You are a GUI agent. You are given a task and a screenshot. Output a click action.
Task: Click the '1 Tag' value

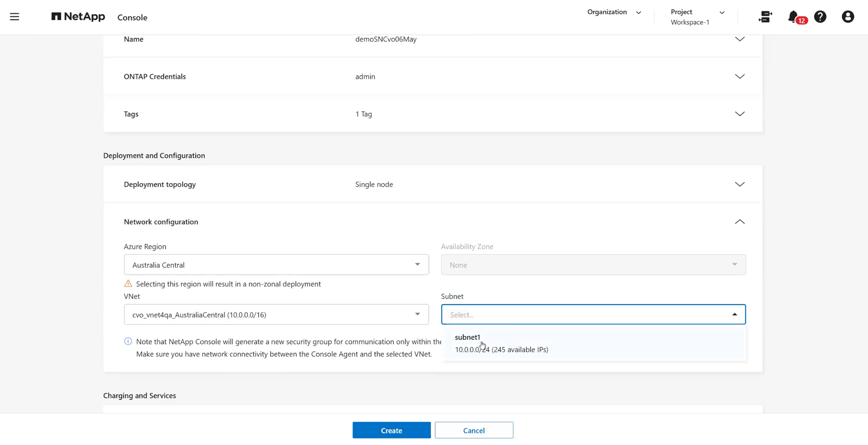(363, 114)
